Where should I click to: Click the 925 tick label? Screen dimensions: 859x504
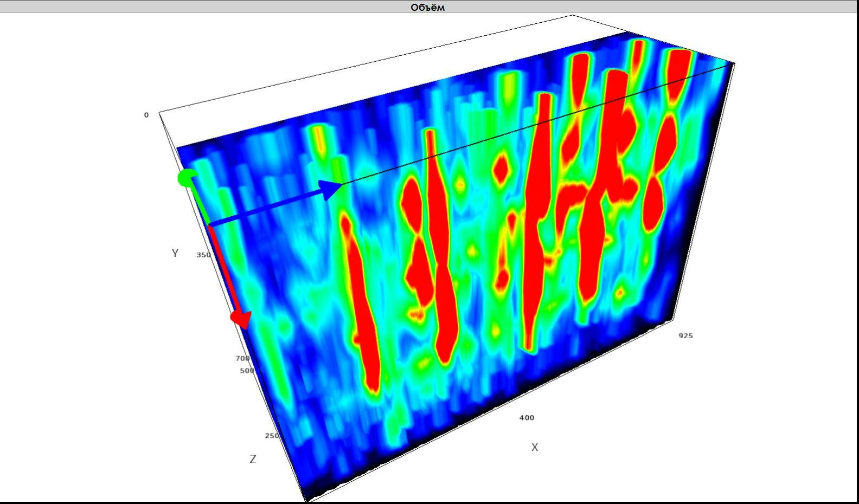pos(685,335)
